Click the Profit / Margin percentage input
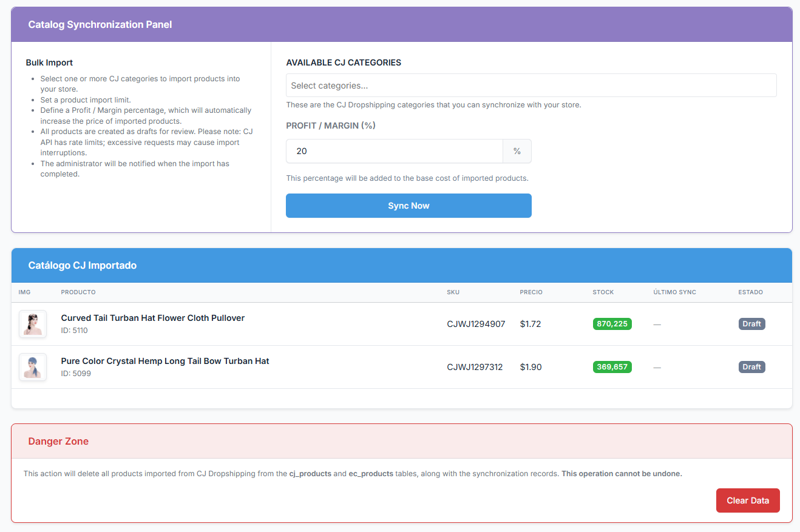Image resolution: width=800 pixels, height=532 pixels. (395, 151)
